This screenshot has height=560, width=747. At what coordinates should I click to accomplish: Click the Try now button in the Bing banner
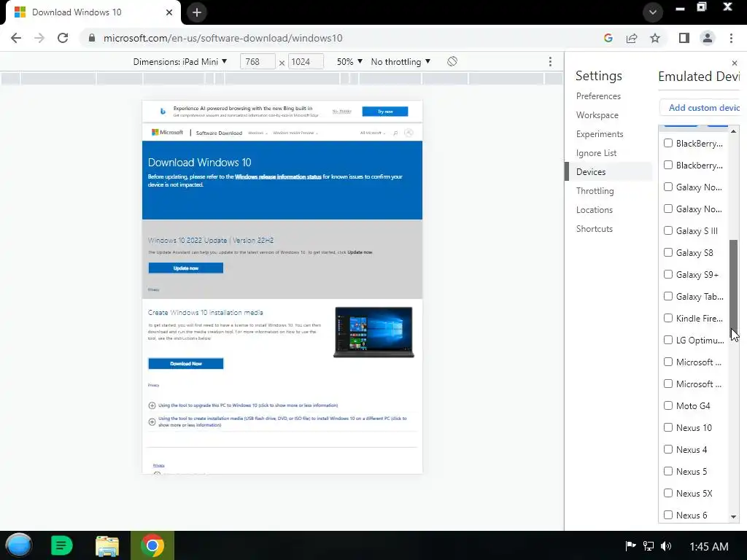pos(385,112)
